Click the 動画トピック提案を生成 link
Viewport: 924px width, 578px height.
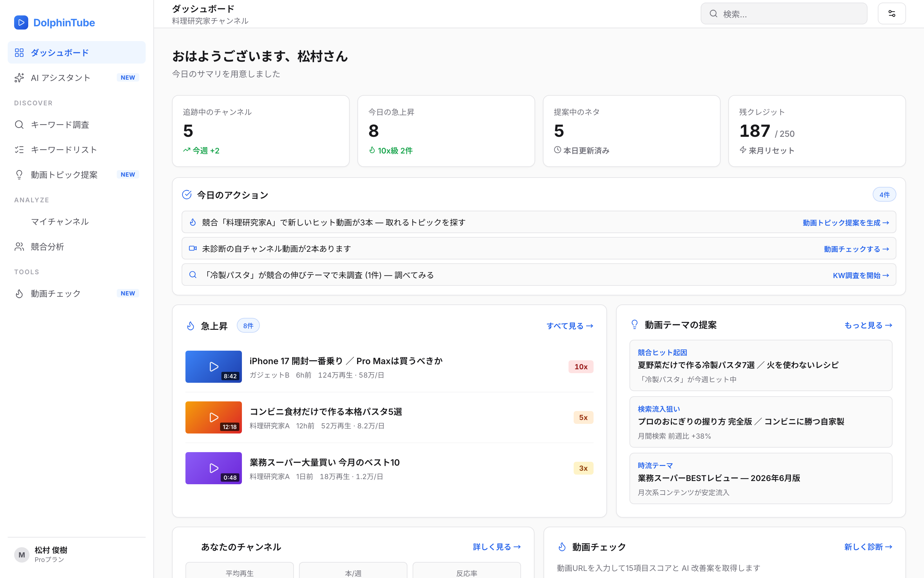click(846, 223)
